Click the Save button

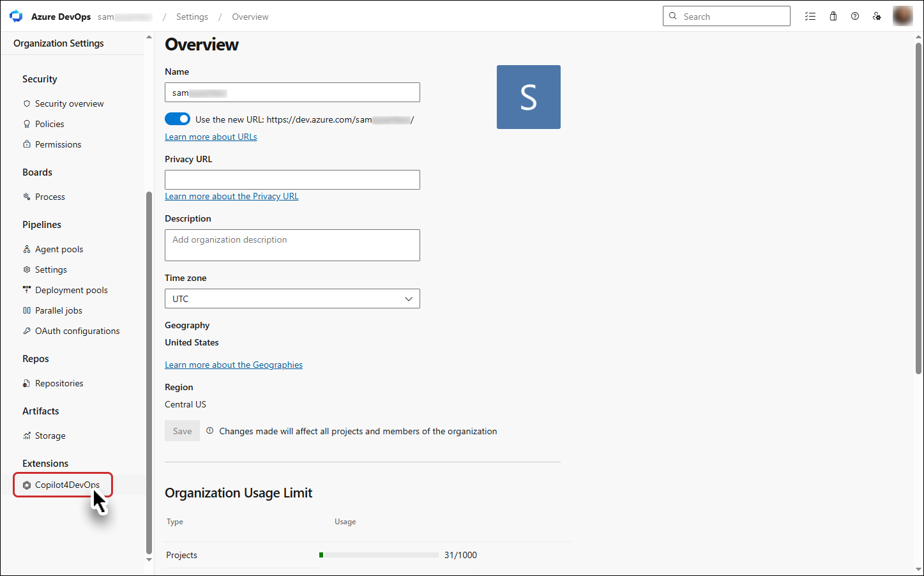tap(182, 431)
